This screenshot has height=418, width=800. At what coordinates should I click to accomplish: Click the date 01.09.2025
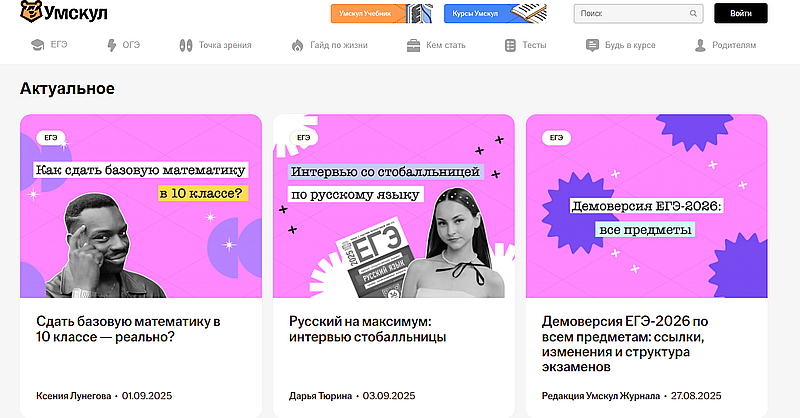pyautogui.click(x=147, y=396)
